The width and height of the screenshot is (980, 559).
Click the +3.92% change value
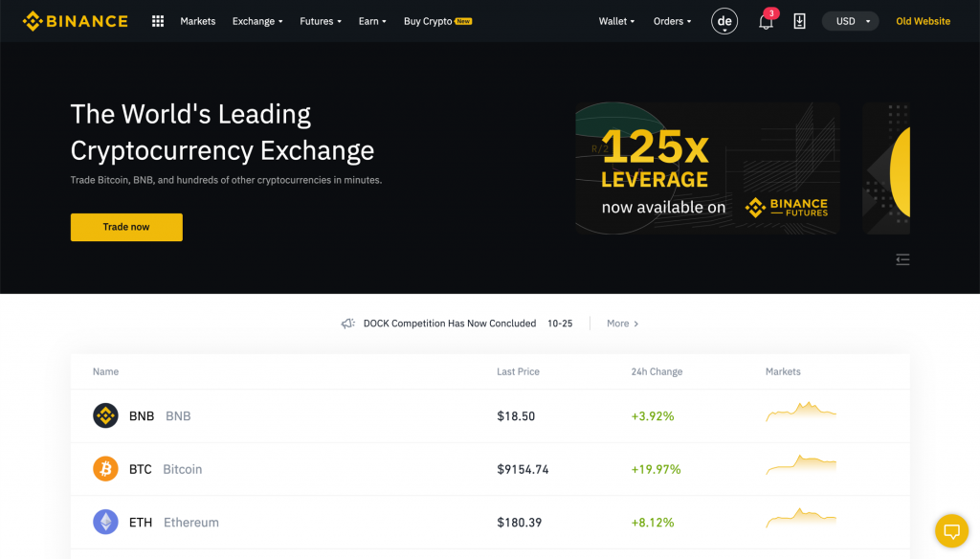pyautogui.click(x=653, y=415)
